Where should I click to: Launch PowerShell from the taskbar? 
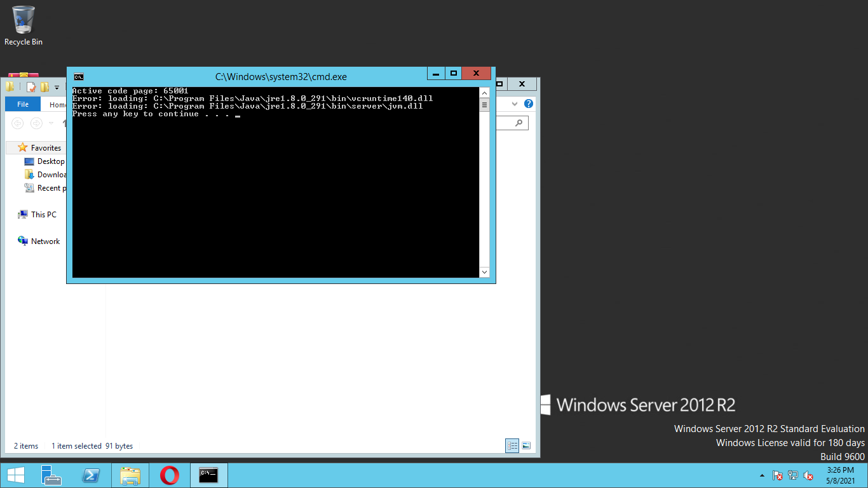pyautogui.click(x=91, y=475)
